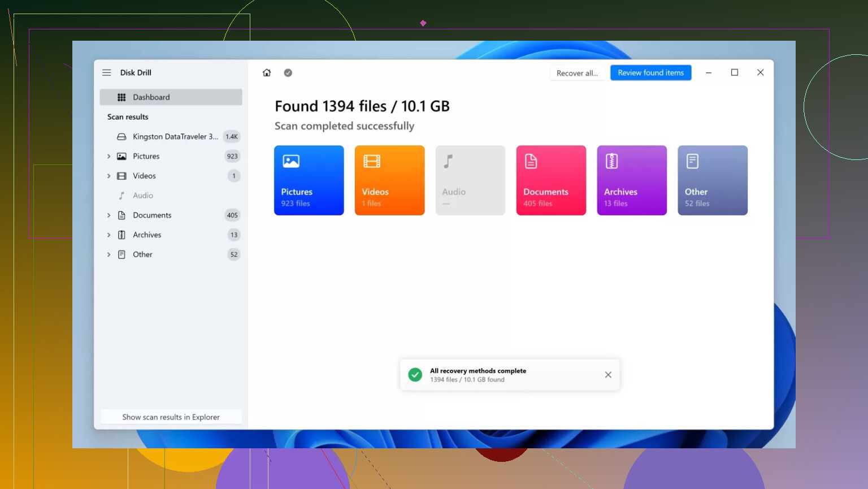This screenshot has height=489, width=868.
Task: Click the Review found items button
Action: (650, 73)
